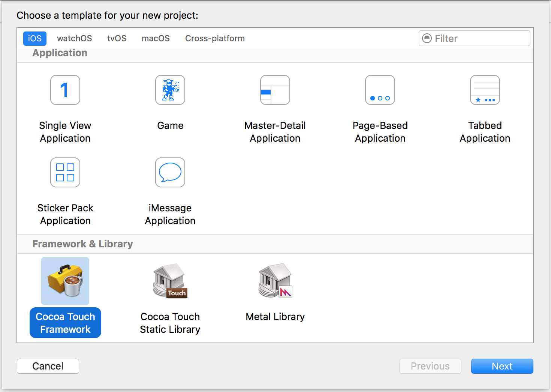Select the Tabbed Application template icon
Screen dimensions: 551x392
485,90
